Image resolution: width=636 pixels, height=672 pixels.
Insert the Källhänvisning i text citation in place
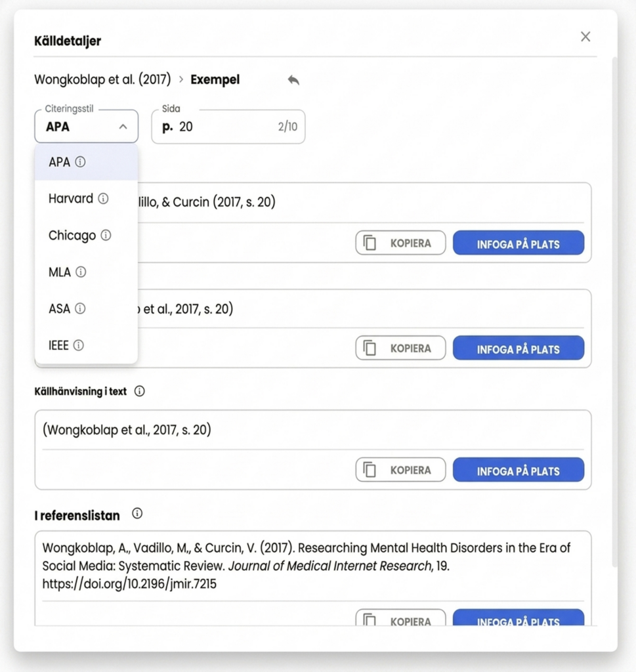[x=518, y=470]
